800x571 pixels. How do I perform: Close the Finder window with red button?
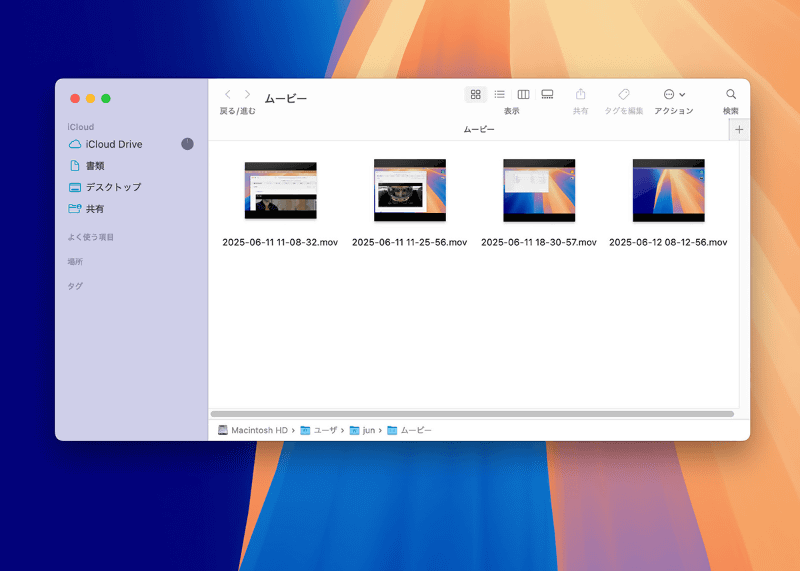pos(75,98)
